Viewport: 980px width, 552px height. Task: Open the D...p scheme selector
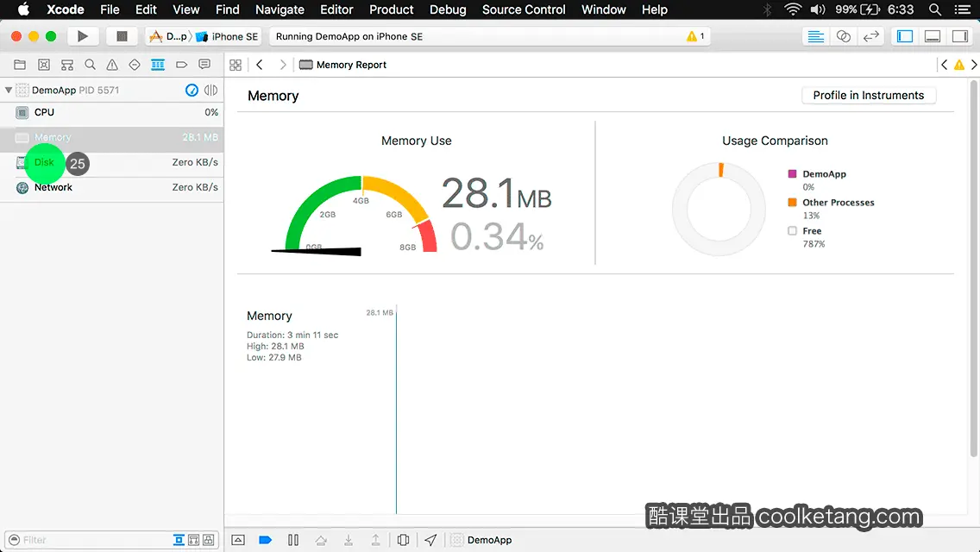tap(168, 36)
